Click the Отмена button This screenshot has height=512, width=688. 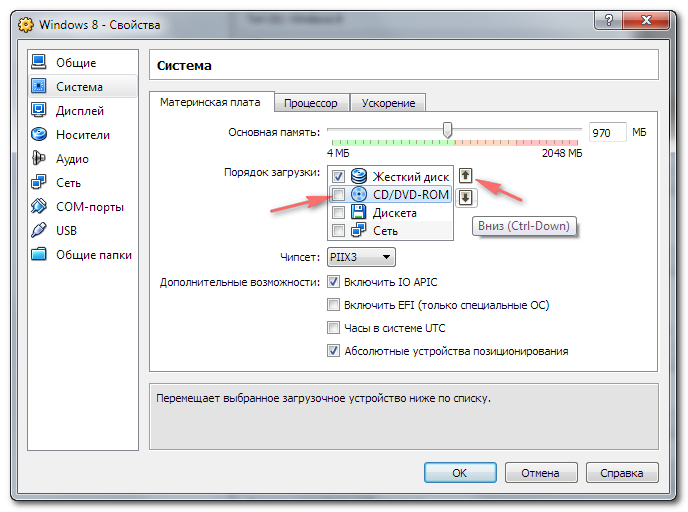(541, 473)
